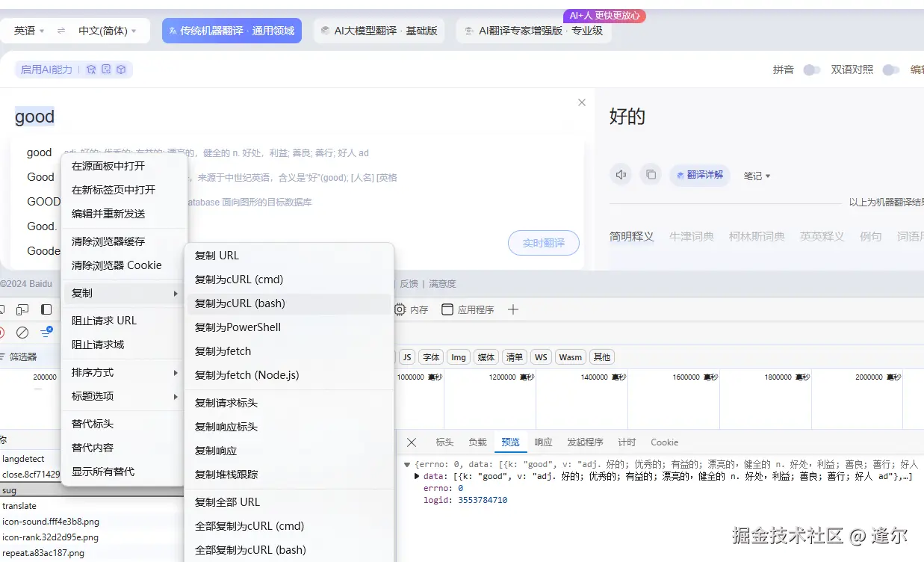Stop network recording via the red record icon
Viewport: 924px width, 562px height.
(3, 333)
